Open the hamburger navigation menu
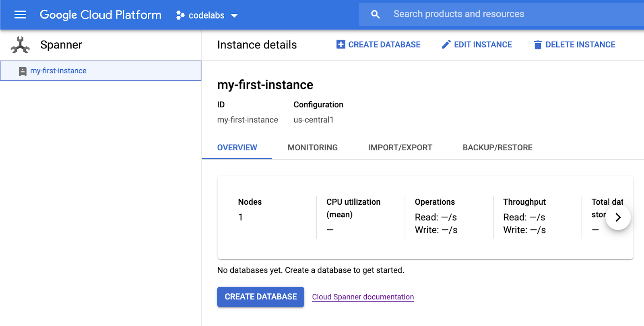Image resolution: width=644 pixels, height=326 pixels. pos(20,15)
